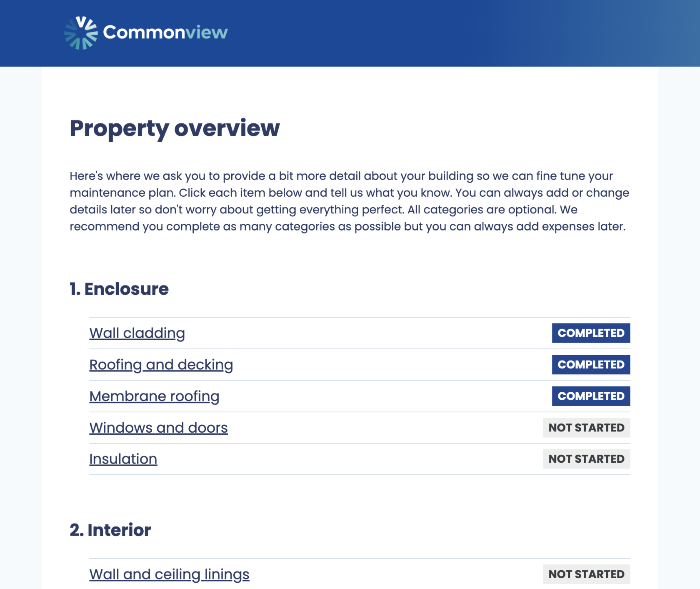Click the Commonview wordmark text in header

165,33
